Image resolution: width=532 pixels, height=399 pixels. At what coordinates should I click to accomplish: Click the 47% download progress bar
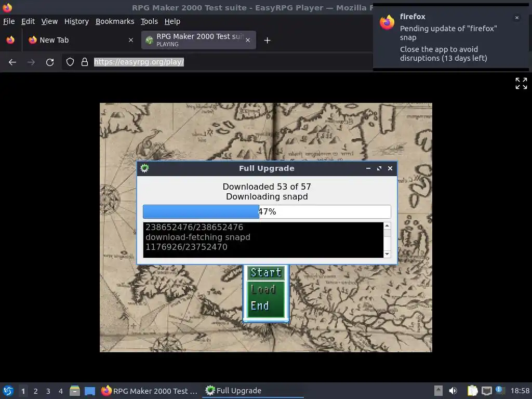pos(267,212)
